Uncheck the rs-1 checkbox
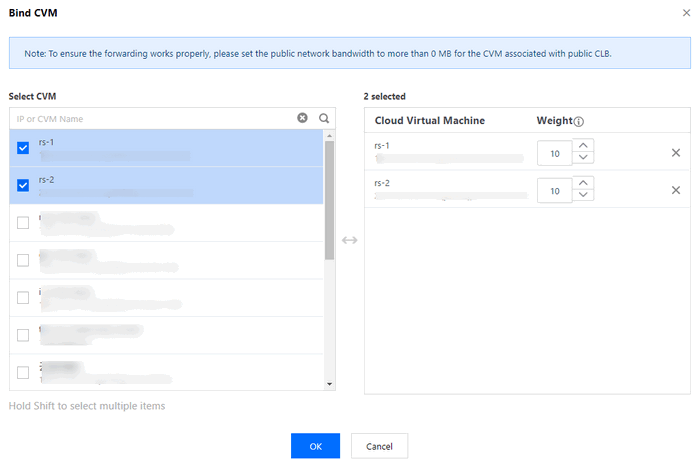The image size is (700, 462). (x=23, y=148)
